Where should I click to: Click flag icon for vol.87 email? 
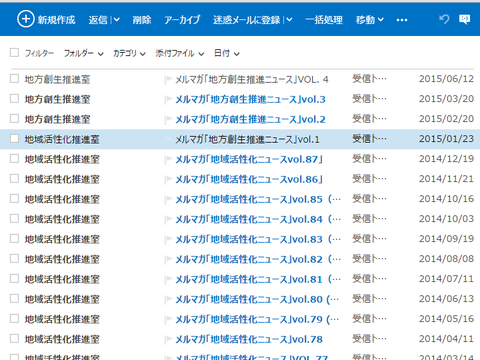pyautogui.click(x=169, y=159)
